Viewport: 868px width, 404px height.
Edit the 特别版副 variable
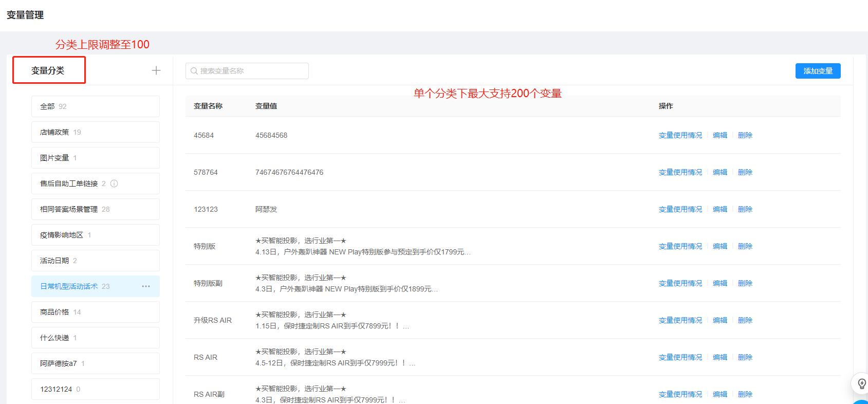coord(720,283)
